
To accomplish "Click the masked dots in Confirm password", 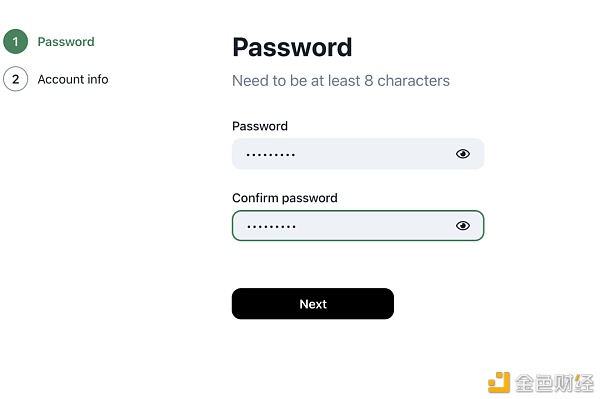I will [x=271, y=227].
